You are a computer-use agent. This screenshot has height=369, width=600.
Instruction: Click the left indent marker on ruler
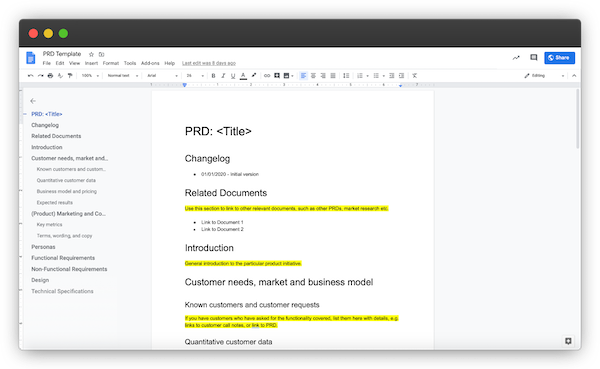184,85
